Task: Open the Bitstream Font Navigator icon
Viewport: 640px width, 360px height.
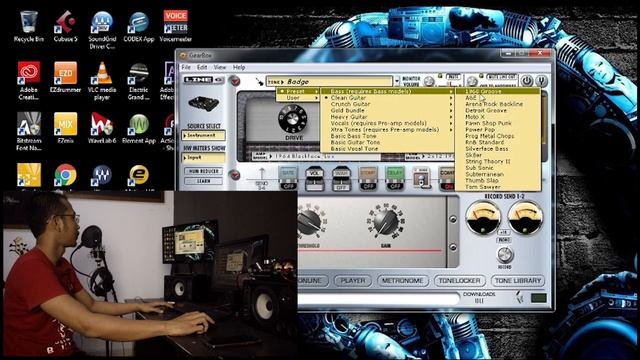Action: point(29,131)
